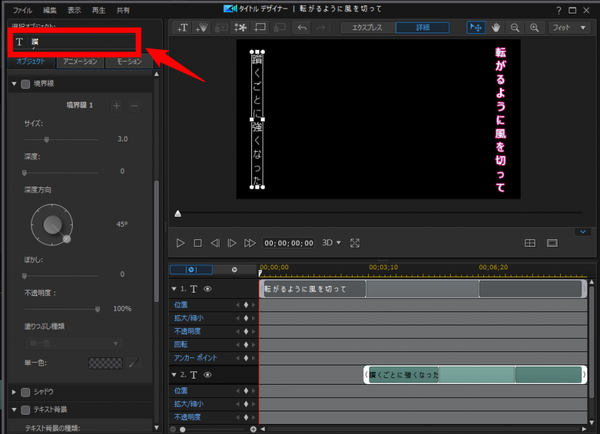Open the 再生 menu
600x434 pixels.
pos(99,10)
